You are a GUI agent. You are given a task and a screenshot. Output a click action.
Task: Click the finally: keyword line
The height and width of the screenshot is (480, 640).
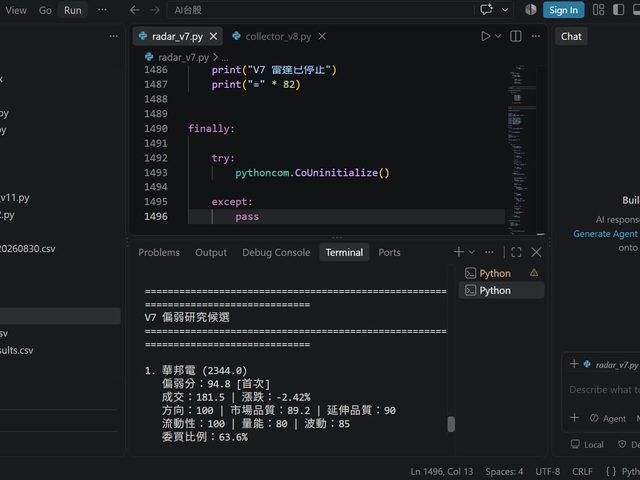tap(211, 129)
